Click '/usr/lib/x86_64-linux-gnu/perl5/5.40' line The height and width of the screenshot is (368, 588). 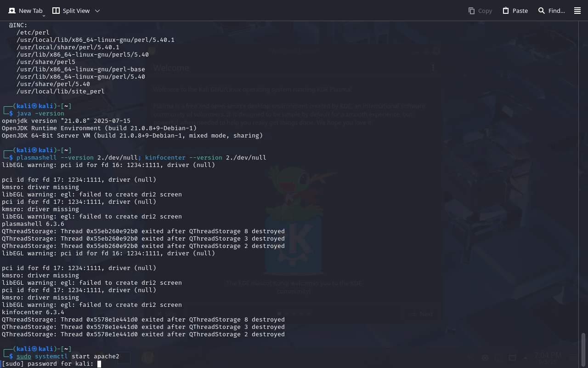click(83, 55)
